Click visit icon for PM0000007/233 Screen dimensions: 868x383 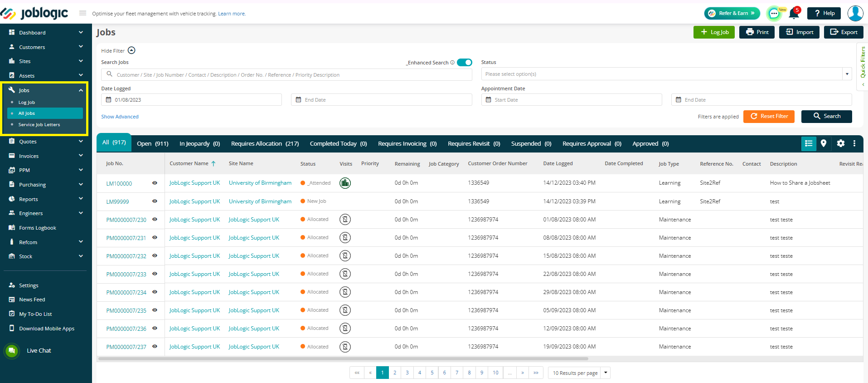tap(345, 274)
